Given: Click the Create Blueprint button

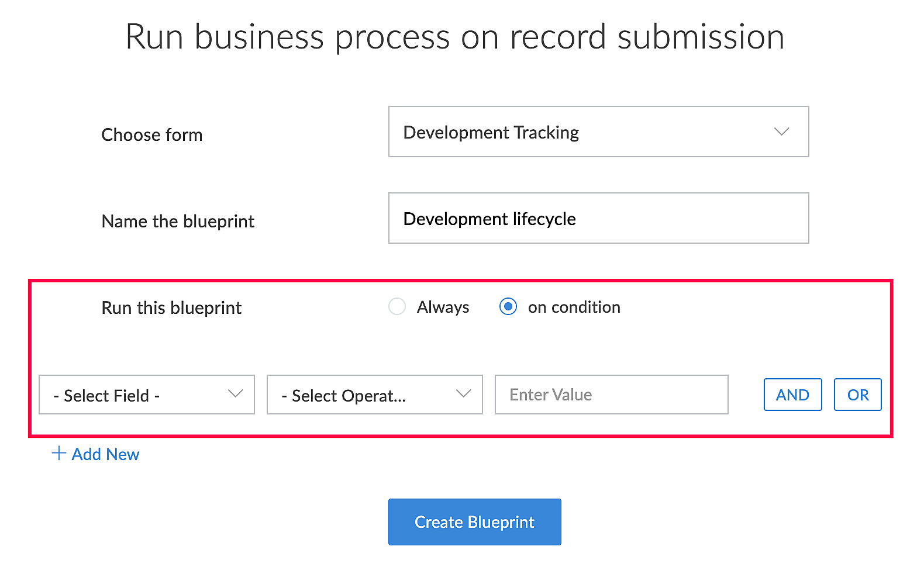Looking at the screenshot, I should coord(474,522).
